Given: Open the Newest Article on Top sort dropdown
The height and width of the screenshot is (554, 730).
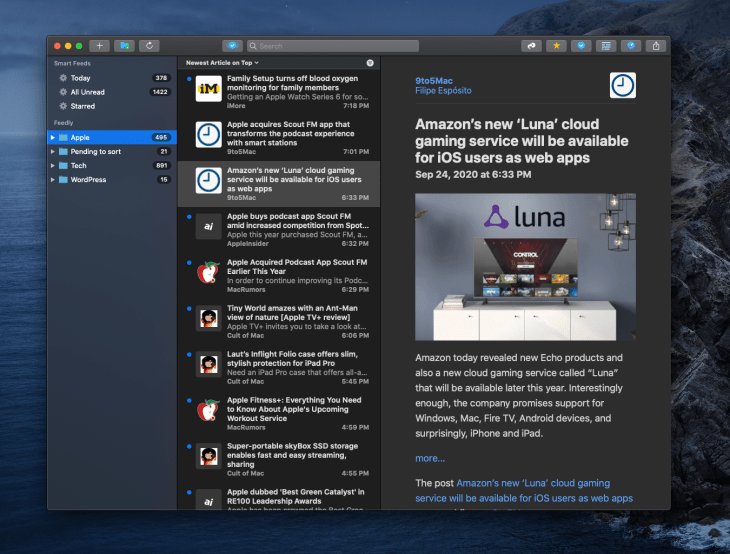Looking at the screenshot, I should 222,63.
